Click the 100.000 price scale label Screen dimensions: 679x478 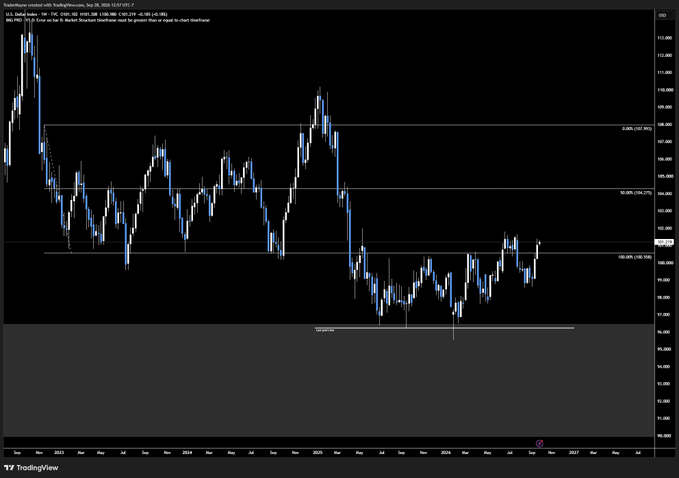point(665,263)
